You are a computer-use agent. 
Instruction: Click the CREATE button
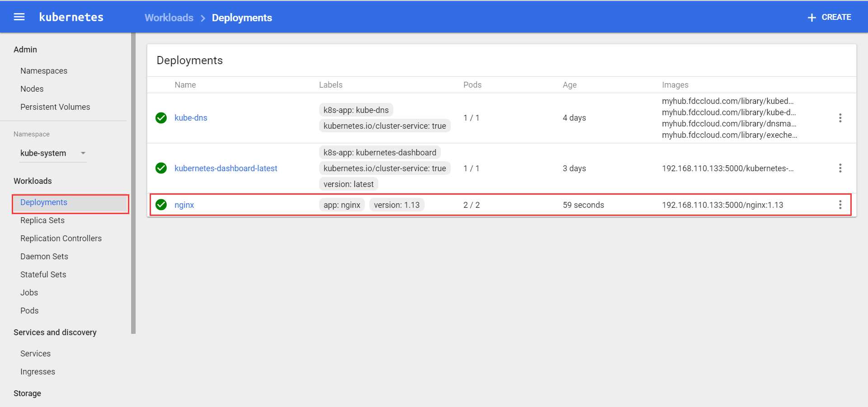(x=829, y=17)
